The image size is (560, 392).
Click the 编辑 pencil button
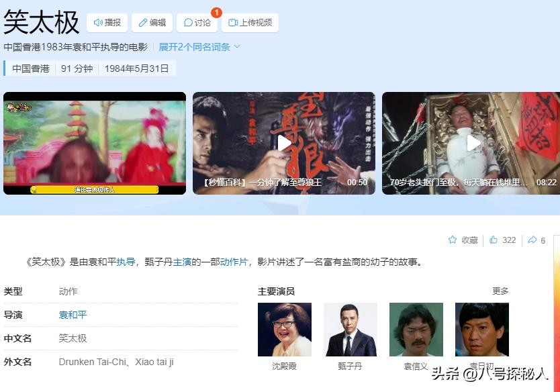152,23
